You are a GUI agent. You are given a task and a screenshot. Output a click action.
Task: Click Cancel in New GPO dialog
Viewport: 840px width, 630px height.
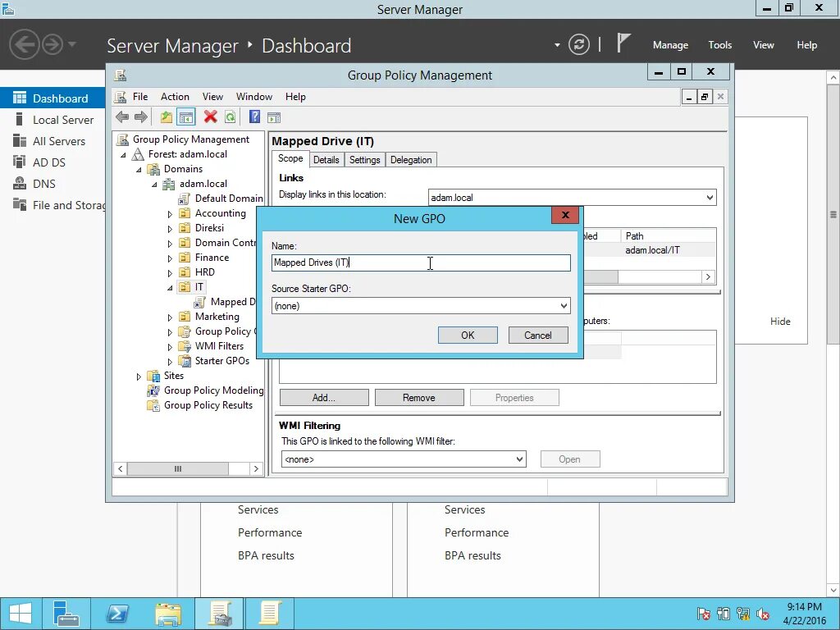tap(538, 335)
